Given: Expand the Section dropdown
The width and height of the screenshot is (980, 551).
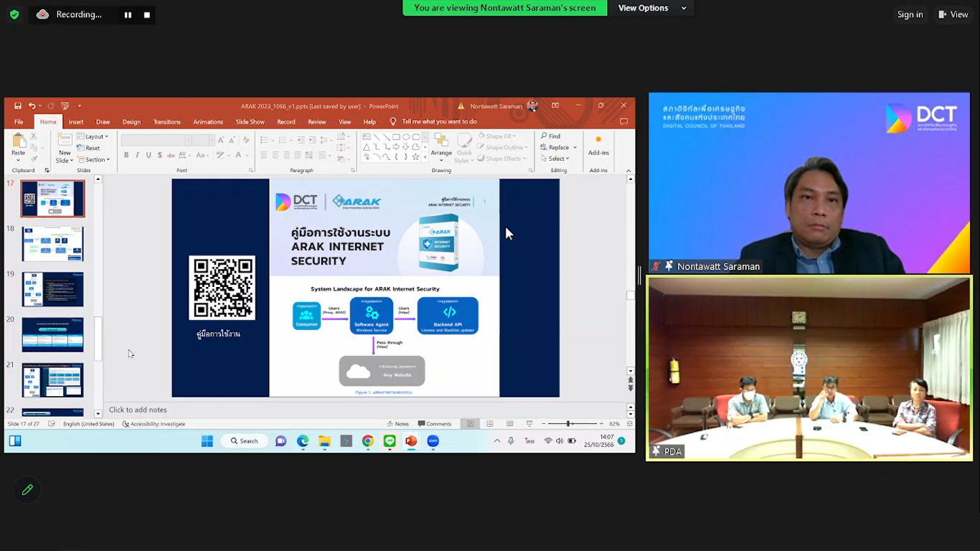Looking at the screenshot, I should 94,159.
